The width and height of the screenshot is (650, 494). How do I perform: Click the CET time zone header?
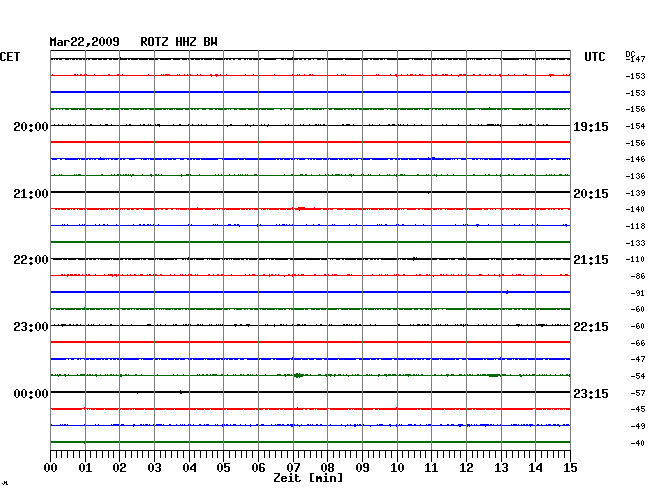[x=10, y=57]
